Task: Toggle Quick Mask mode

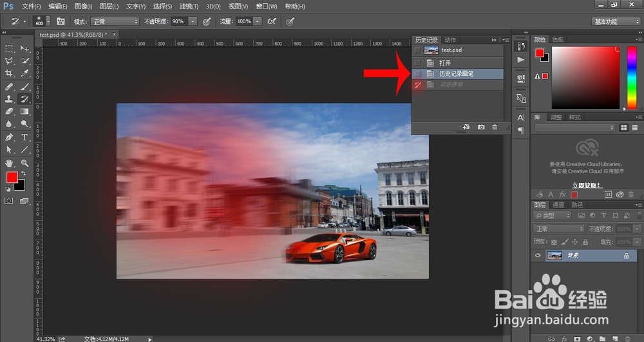Action: coord(8,201)
